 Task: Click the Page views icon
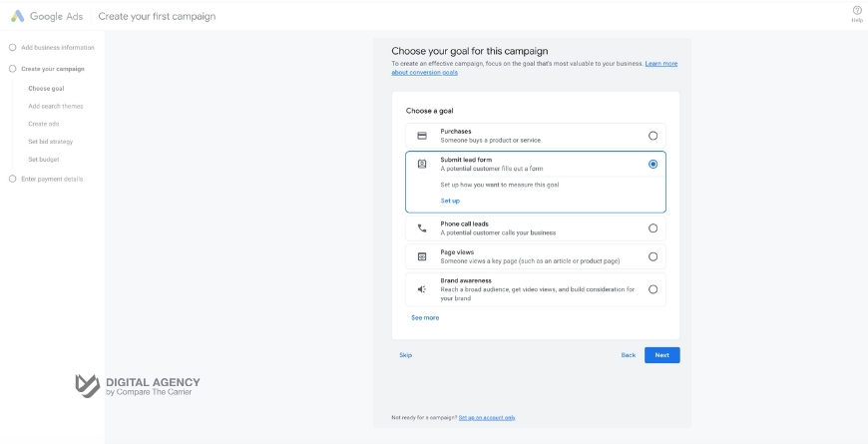click(x=422, y=256)
